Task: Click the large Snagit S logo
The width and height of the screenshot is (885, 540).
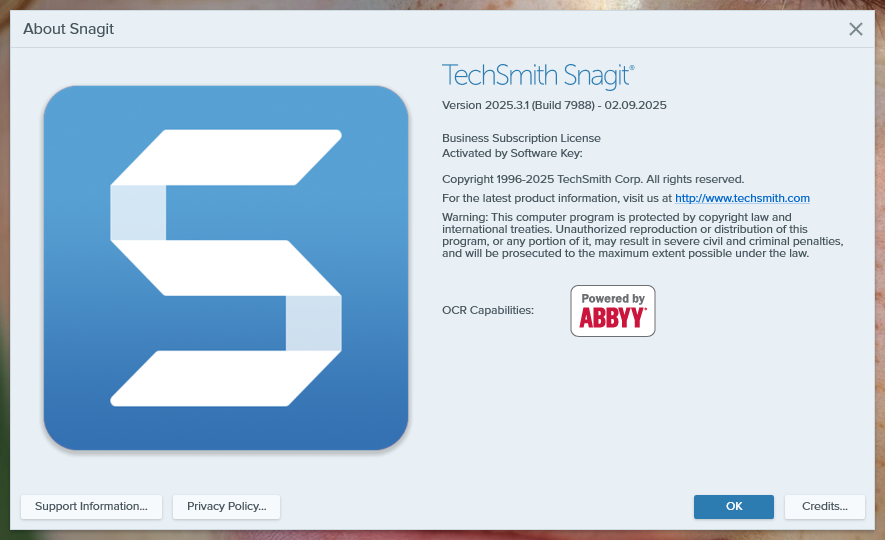Action: 226,268
